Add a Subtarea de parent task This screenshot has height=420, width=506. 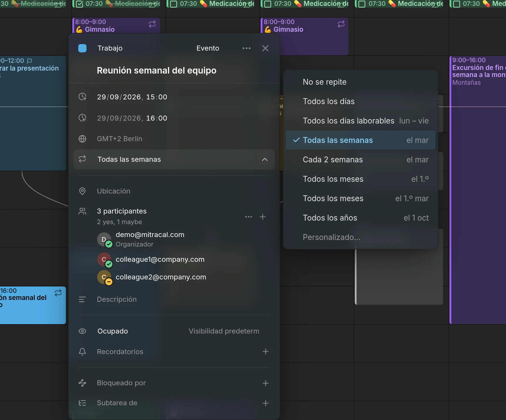pyautogui.click(x=266, y=403)
